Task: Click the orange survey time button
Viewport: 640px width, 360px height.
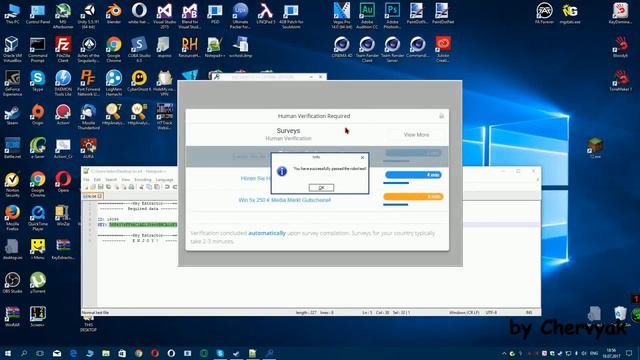Action: click(413, 197)
